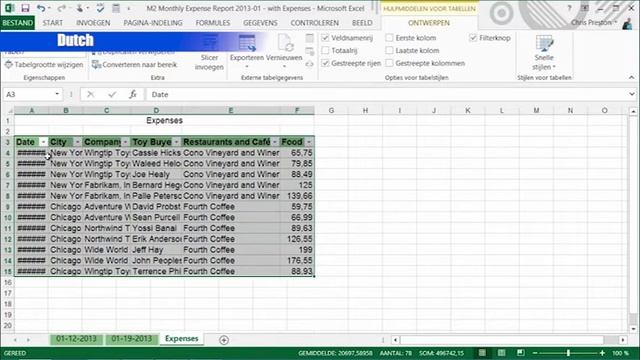Open the 01-19-2013 sheet tab
Image resolution: width=640 pixels, height=360 pixels.
[131, 339]
